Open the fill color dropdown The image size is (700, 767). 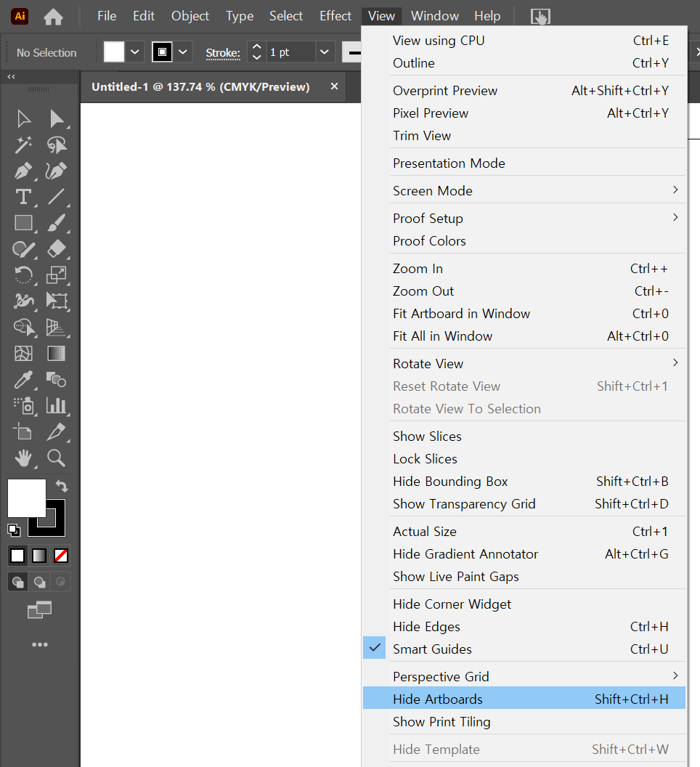[x=135, y=52]
